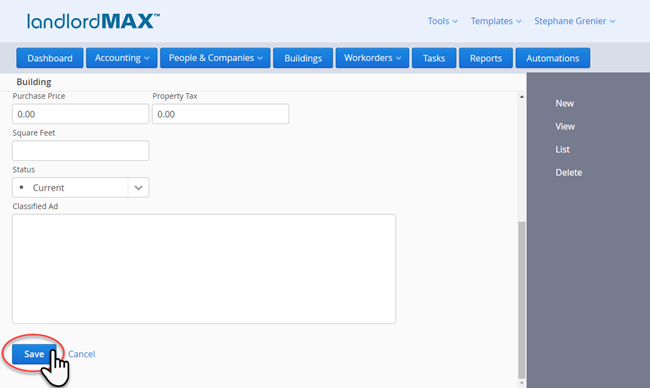Image resolution: width=650 pixels, height=388 pixels.
Task: Click the landlordMAX logo
Action: [x=93, y=21]
